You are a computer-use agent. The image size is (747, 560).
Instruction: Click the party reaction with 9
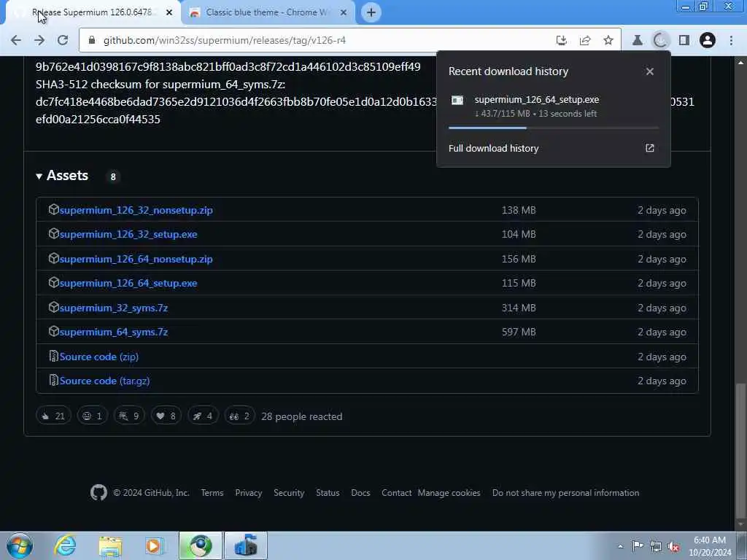[129, 416]
